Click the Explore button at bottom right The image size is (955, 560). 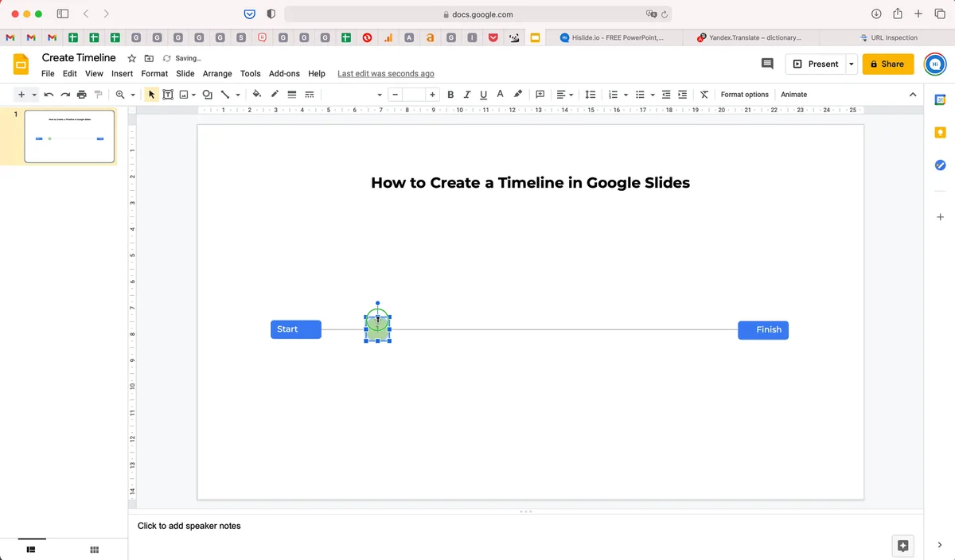pyautogui.click(x=902, y=546)
